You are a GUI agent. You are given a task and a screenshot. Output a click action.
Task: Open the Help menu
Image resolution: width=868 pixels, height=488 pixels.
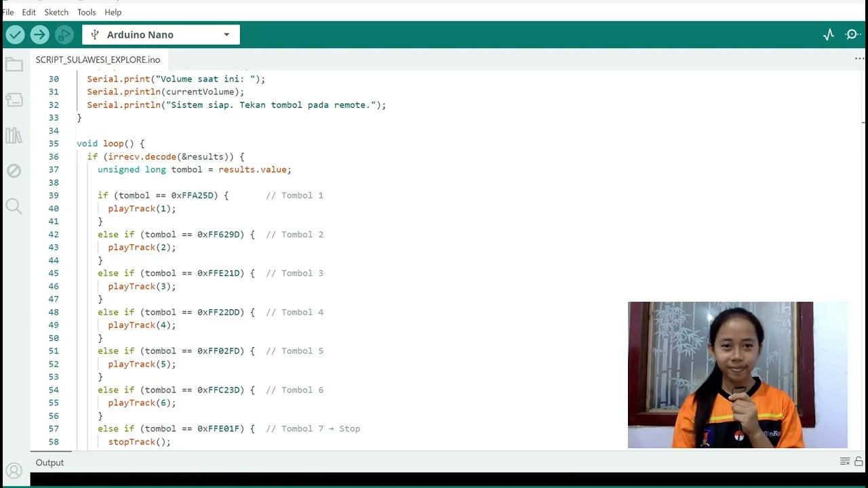113,12
